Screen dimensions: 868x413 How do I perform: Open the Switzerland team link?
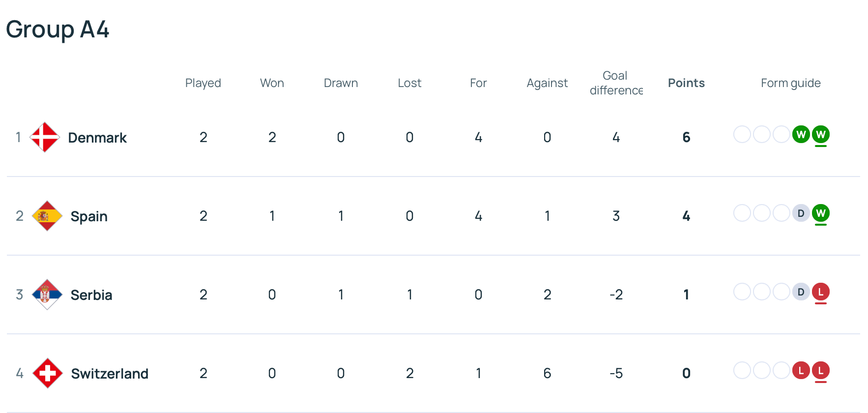click(110, 374)
